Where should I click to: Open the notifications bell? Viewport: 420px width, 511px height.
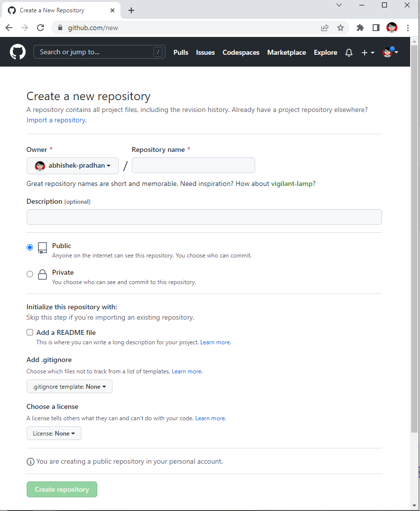[348, 52]
